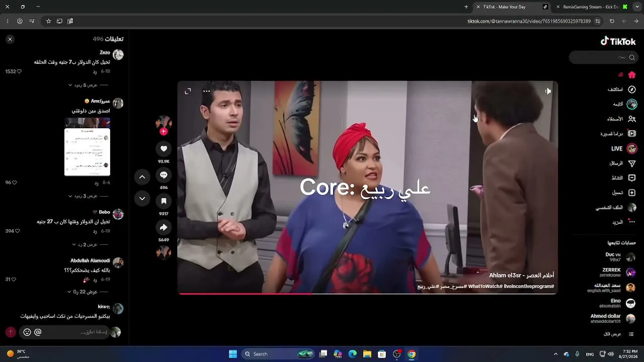Follow the creator with the red plus badge

click(x=164, y=132)
